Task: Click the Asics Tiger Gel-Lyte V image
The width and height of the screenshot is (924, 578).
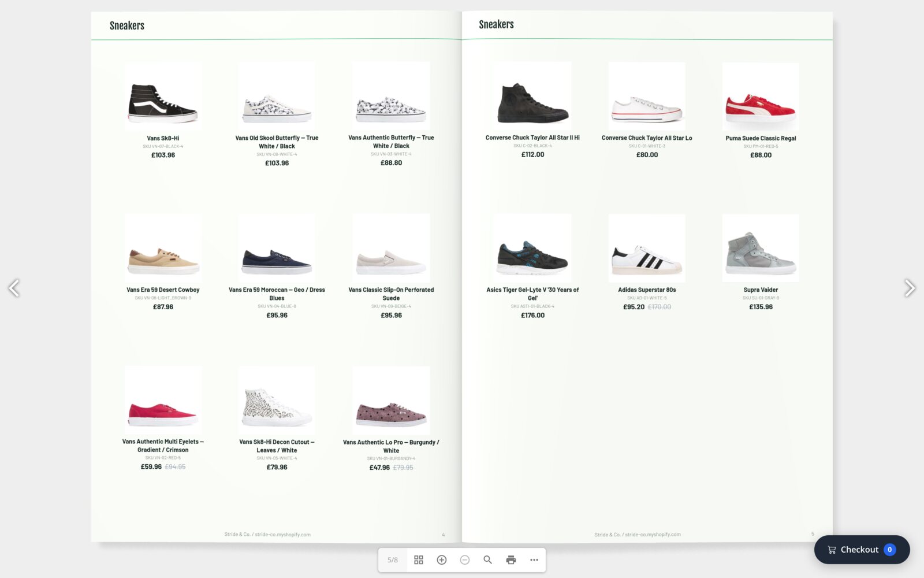Action: coord(532,248)
